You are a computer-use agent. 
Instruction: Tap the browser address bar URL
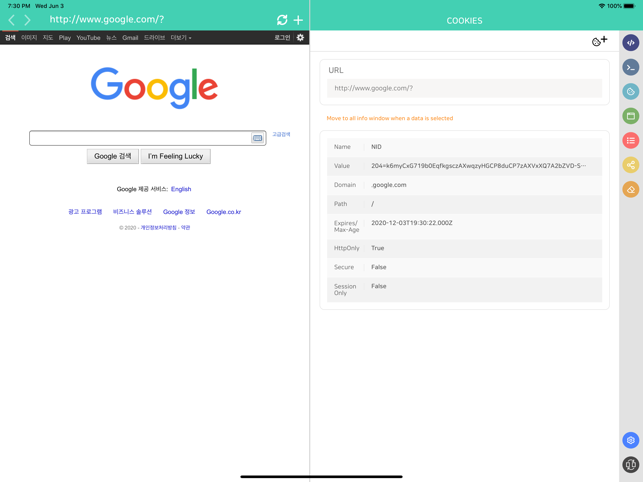[107, 19]
